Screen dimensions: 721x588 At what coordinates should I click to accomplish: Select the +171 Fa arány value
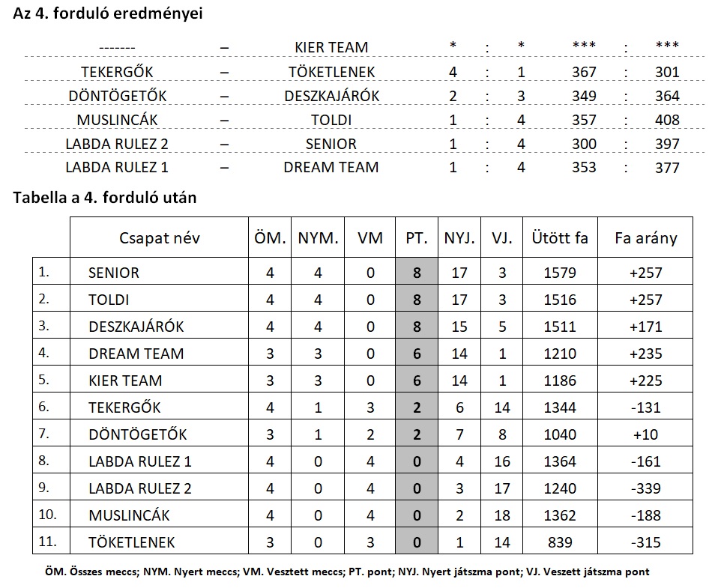pos(645,327)
